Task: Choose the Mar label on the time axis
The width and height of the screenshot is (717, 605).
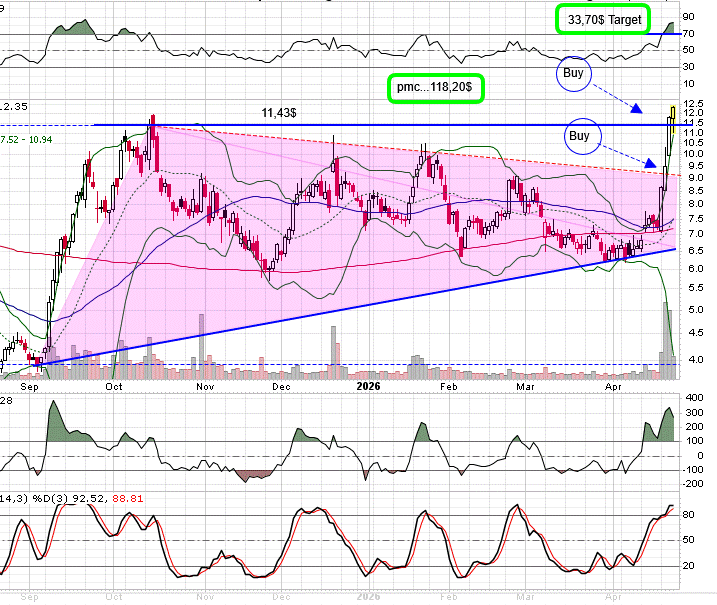Action: (525, 385)
